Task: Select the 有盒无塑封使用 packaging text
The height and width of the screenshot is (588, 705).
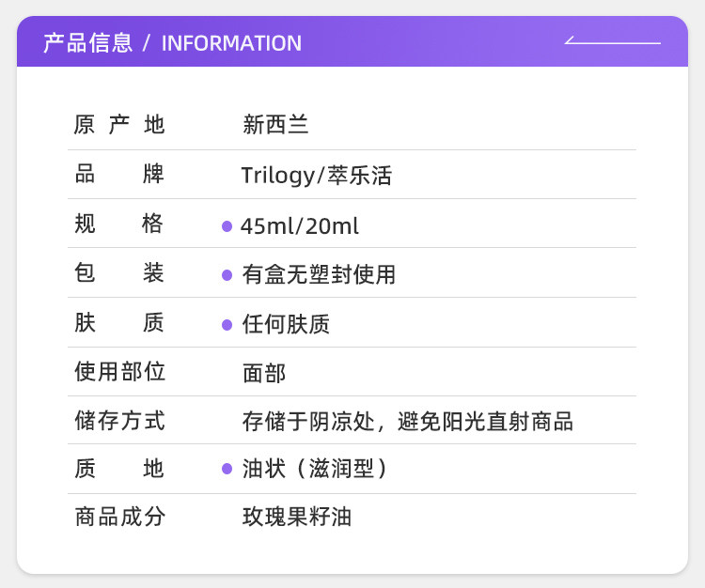Action: coord(319,275)
